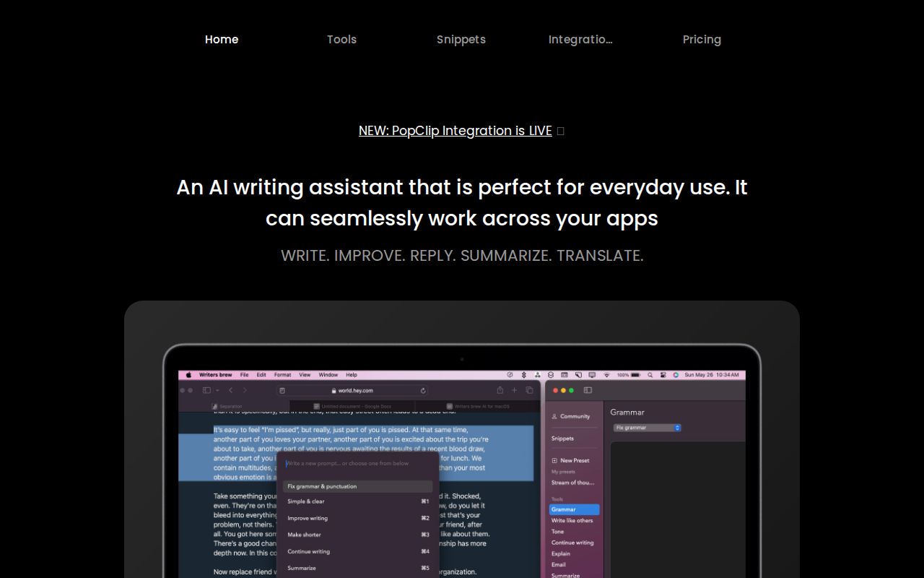Open a new tab with the plus icon
Image resolution: width=924 pixels, height=578 pixels.
point(514,390)
